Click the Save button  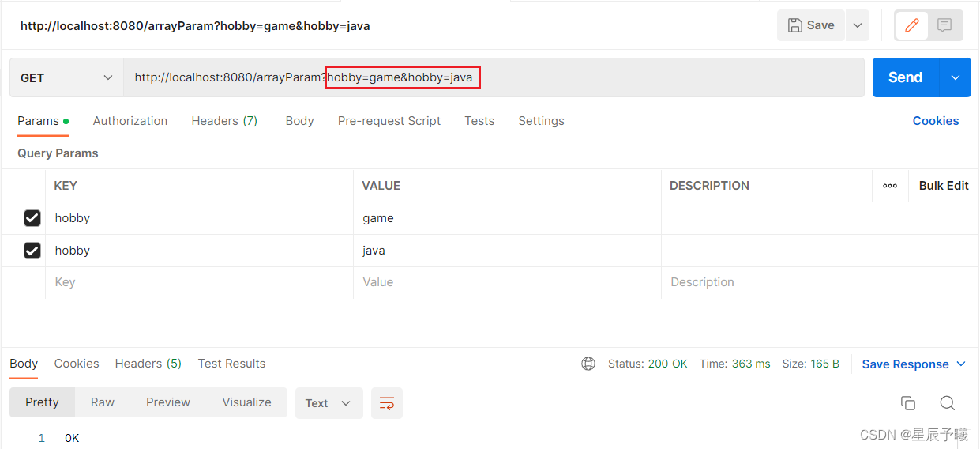(x=811, y=25)
